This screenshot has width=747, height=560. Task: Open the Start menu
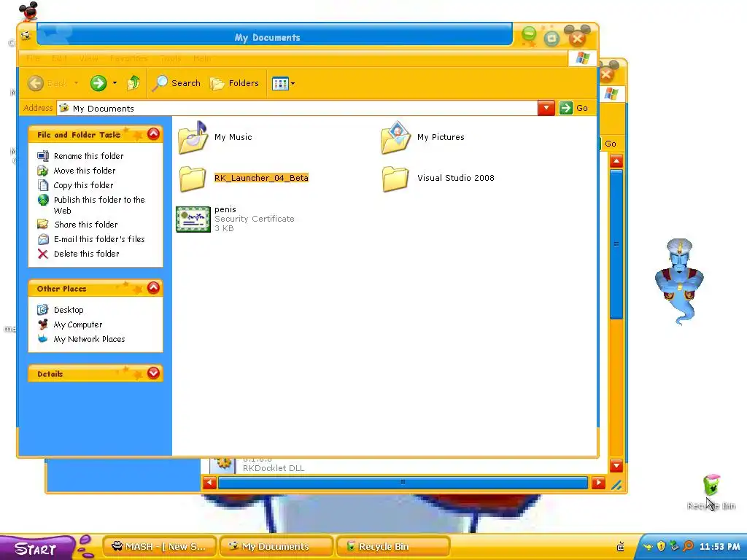(36, 548)
